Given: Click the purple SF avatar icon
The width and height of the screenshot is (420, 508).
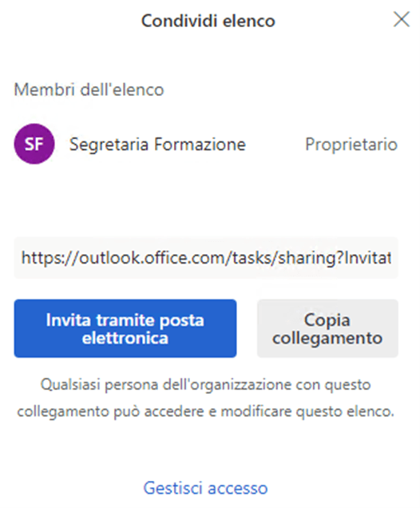Looking at the screenshot, I should (x=34, y=144).
